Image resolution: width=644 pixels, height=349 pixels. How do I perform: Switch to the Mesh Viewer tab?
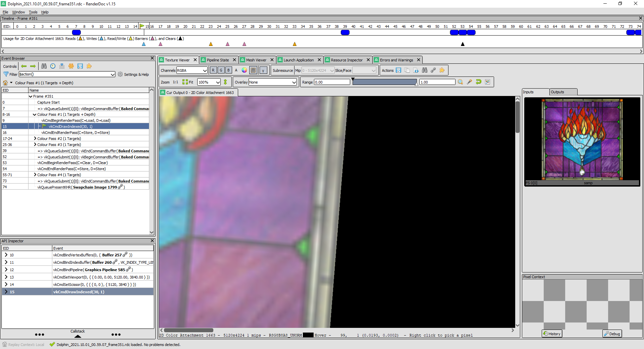(256, 60)
